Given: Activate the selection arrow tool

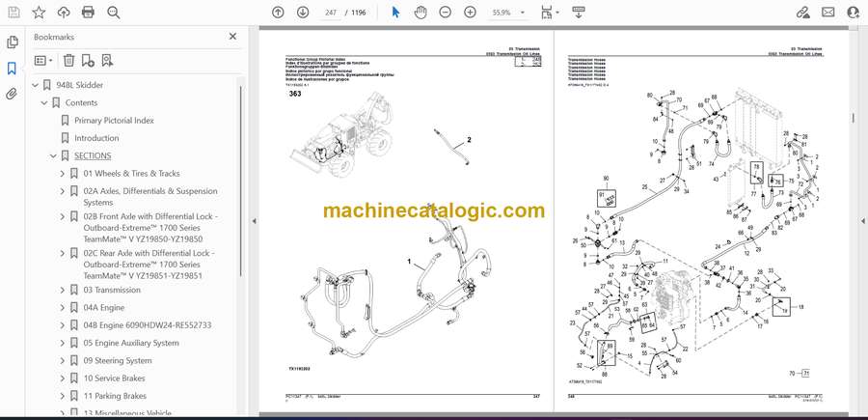Looking at the screenshot, I should pos(395,13).
